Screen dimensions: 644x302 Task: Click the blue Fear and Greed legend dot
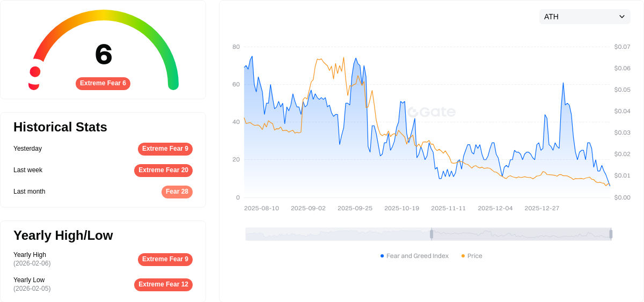click(382, 256)
